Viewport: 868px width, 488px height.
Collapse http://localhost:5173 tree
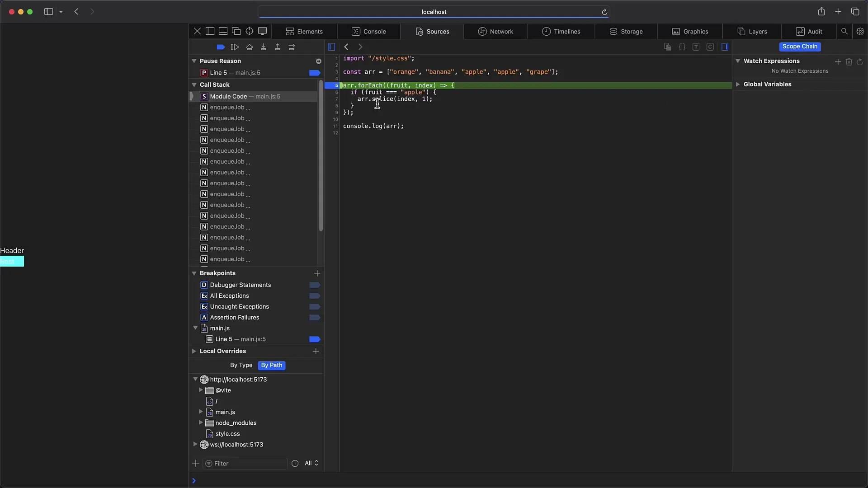click(195, 380)
